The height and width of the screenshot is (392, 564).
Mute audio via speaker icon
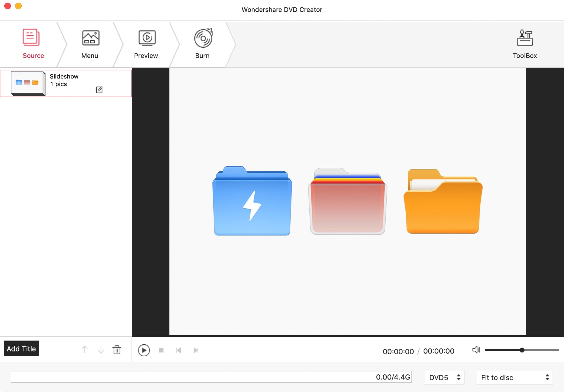pos(476,350)
